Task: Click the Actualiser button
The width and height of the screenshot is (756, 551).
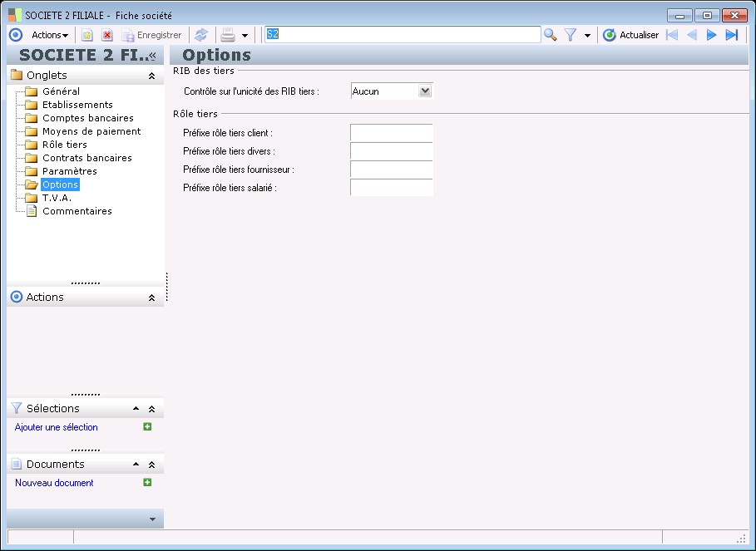Action: (x=630, y=35)
